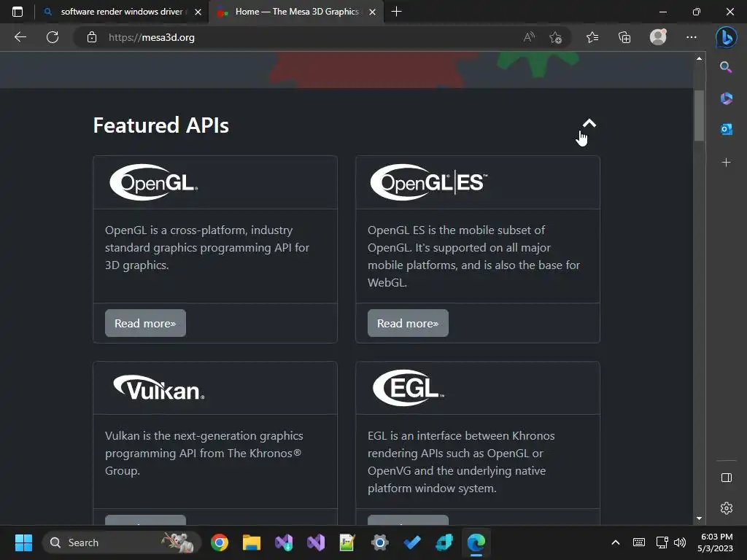Screen dimensions: 747x560
Task: Open the touch keyboard tray icon
Action: (639, 542)
